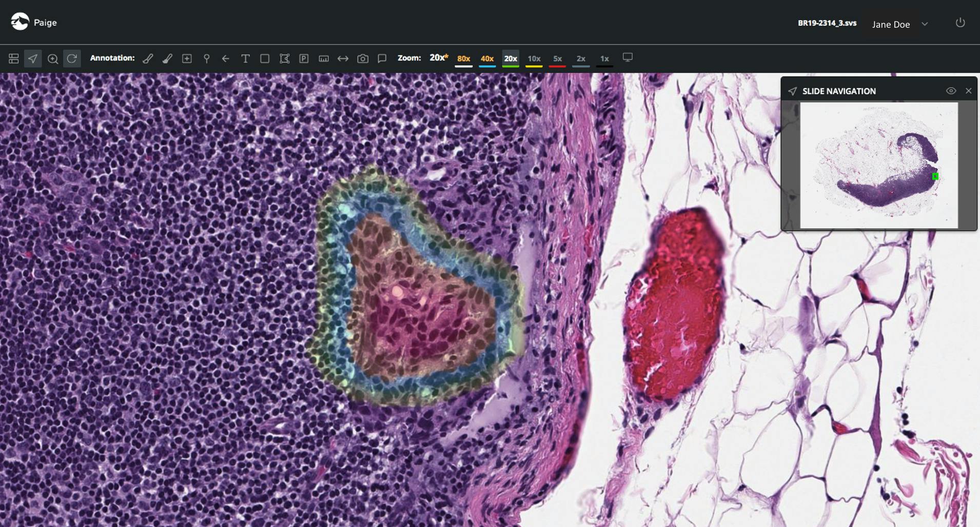Click the Annotation: toolbar label
This screenshot has width=980, height=527.
tap(112, 58)
